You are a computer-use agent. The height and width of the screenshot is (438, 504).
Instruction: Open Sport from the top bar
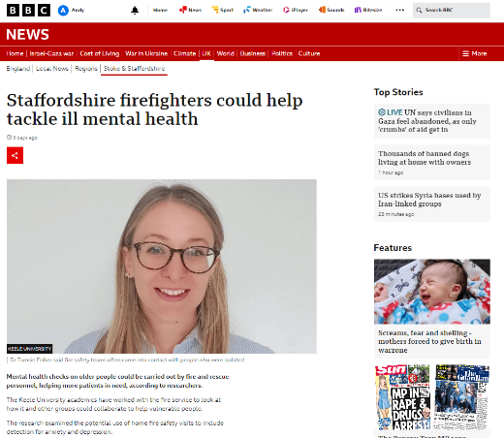(x=222, y=10)
